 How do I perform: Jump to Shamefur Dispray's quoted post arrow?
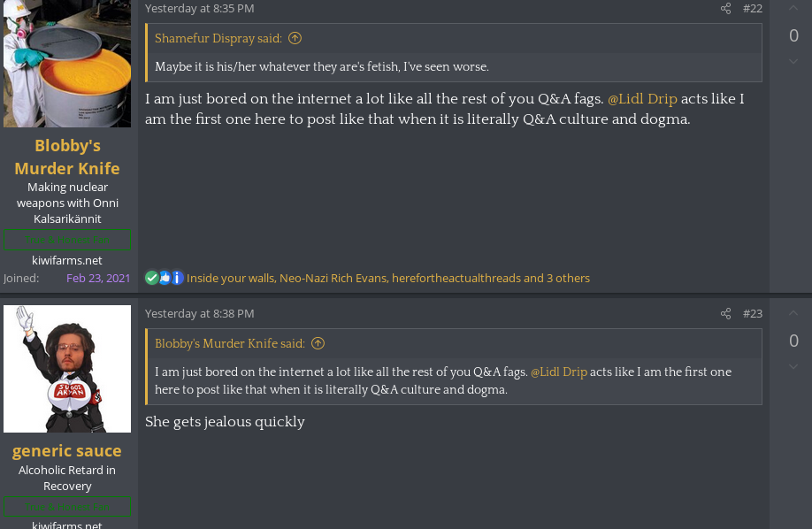pos(295,38)
